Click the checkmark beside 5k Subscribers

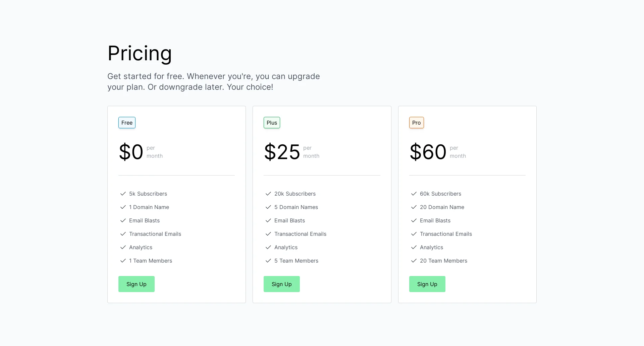[123, 194]
